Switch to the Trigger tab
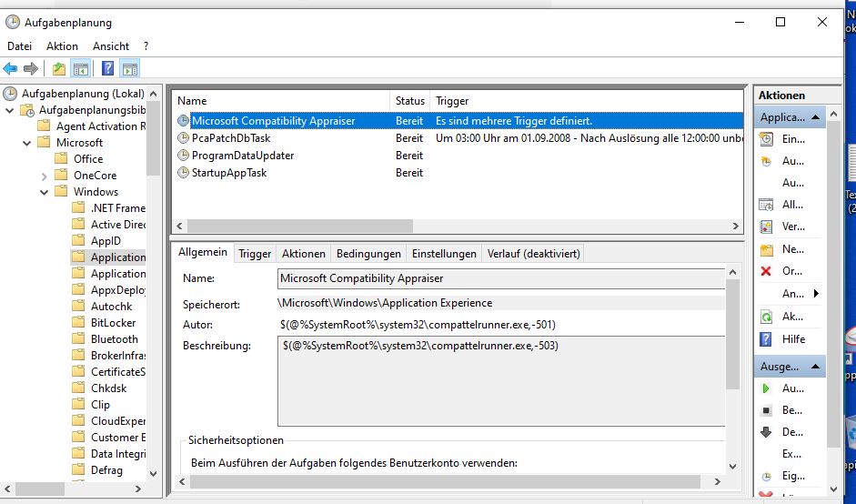Screen dimensions: 856x504 [x=255, y=254]
